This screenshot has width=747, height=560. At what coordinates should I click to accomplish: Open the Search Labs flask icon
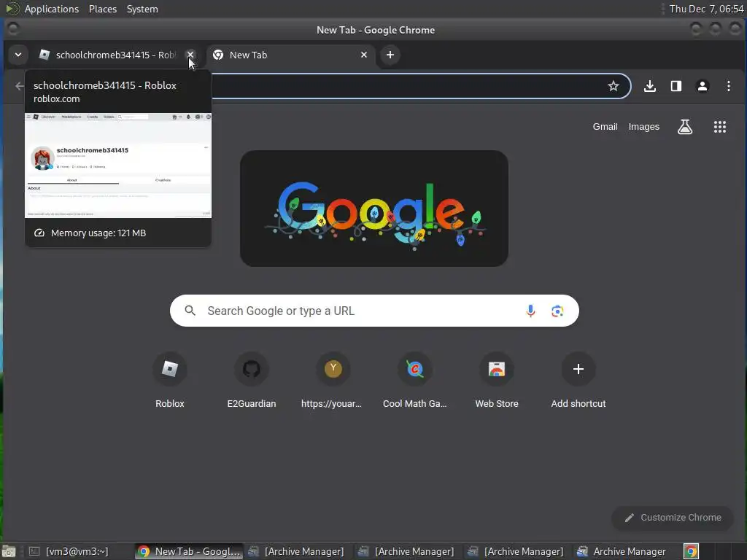[x=685, y=127]
